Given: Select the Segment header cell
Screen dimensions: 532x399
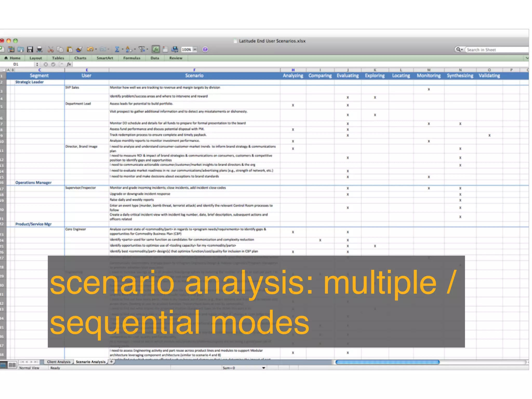Looking at the screenshot, I should (39, 76).
